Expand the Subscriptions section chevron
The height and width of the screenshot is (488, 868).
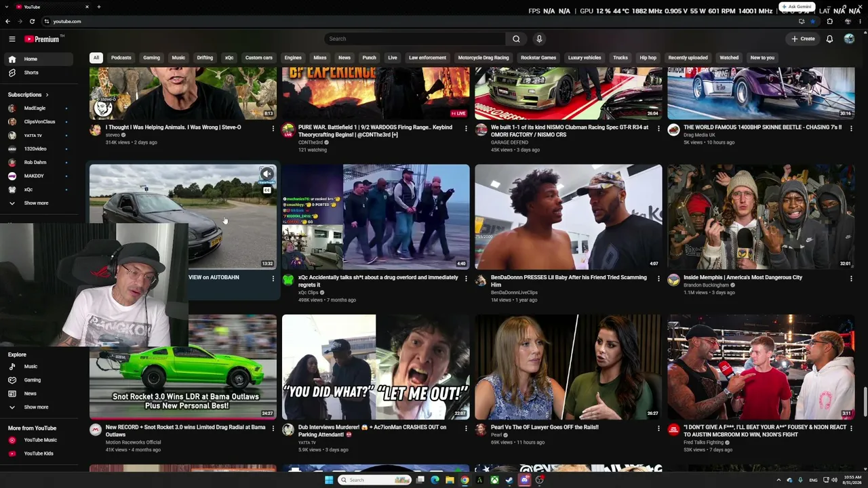pyautogui.click(x=47, y=95)
